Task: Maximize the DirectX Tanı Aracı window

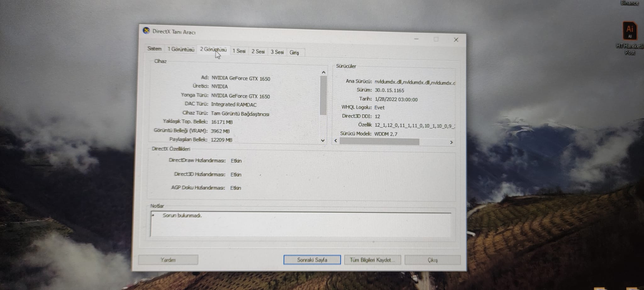Action: tap(436, 39)
